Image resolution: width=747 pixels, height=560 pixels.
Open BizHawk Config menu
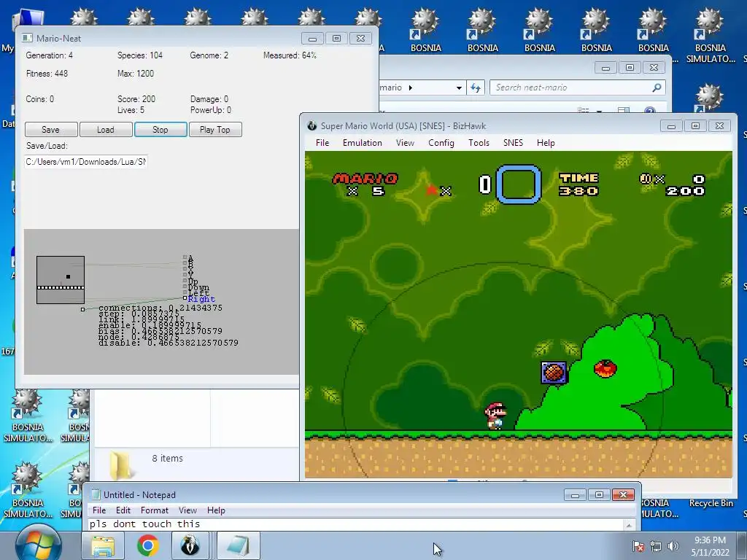pyautogui.click(x=441, y=143)
